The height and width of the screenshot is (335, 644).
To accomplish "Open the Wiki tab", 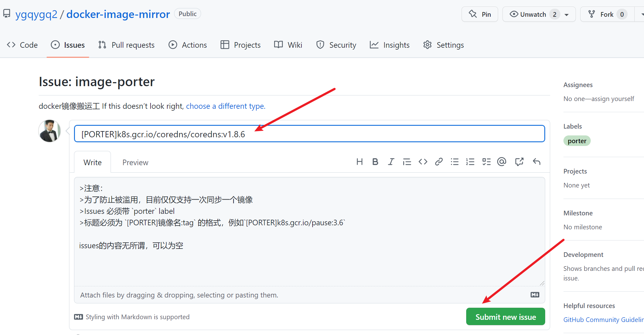I will pos(288,45).
